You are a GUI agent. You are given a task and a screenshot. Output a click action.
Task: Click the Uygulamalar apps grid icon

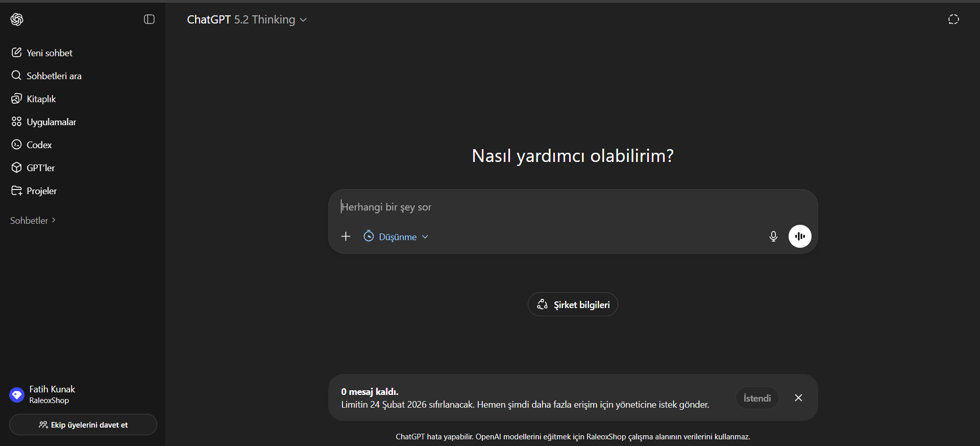(16, 122)
